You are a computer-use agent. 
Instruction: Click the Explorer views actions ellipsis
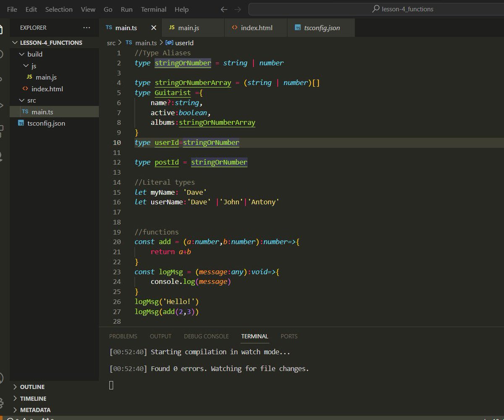(x=87, y=28)
